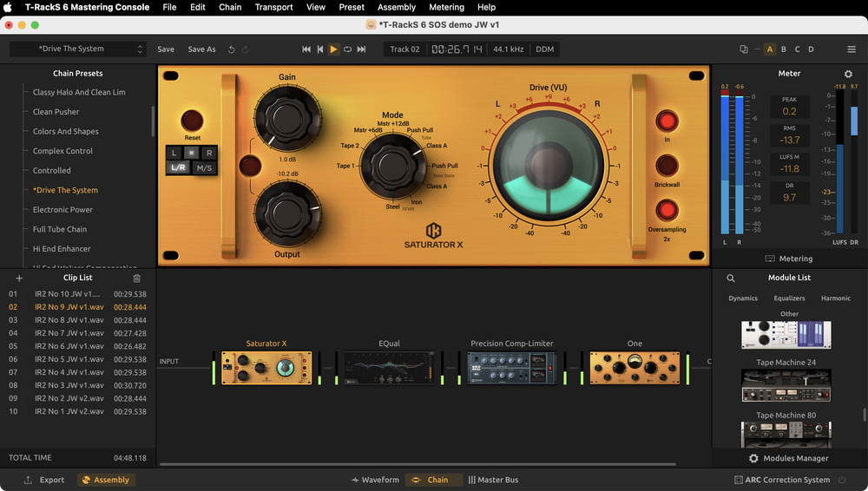Click the Assembly button
Screen dimensions: 868x491
[106, 480]
